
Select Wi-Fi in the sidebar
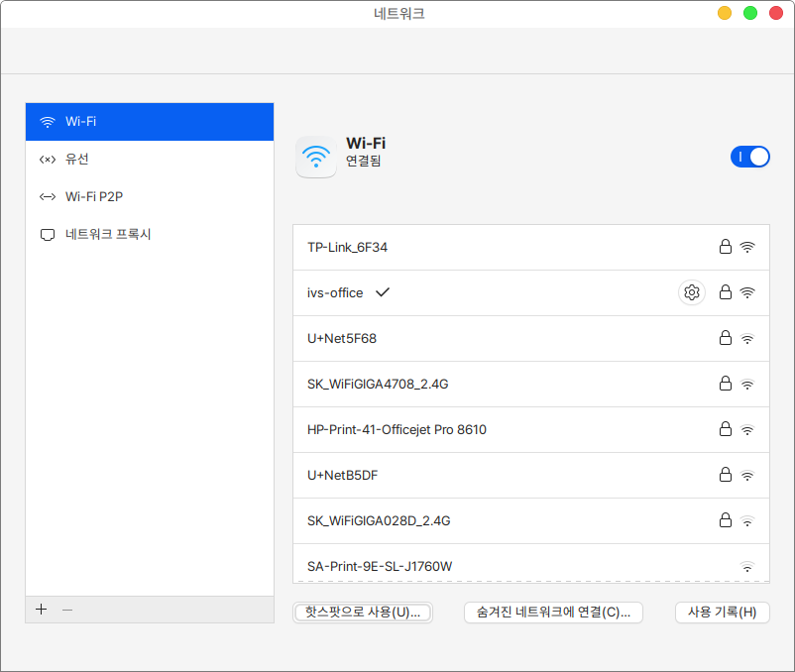coord(149,122)
